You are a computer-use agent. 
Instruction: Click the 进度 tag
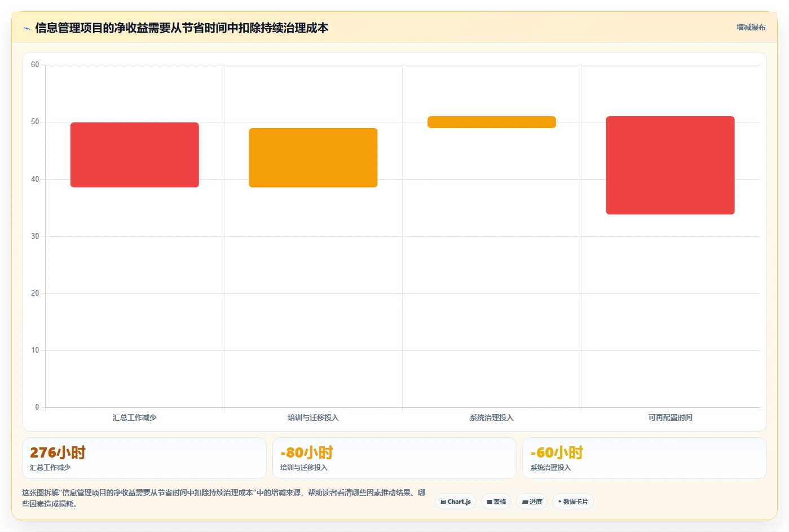tap(532, 502)
